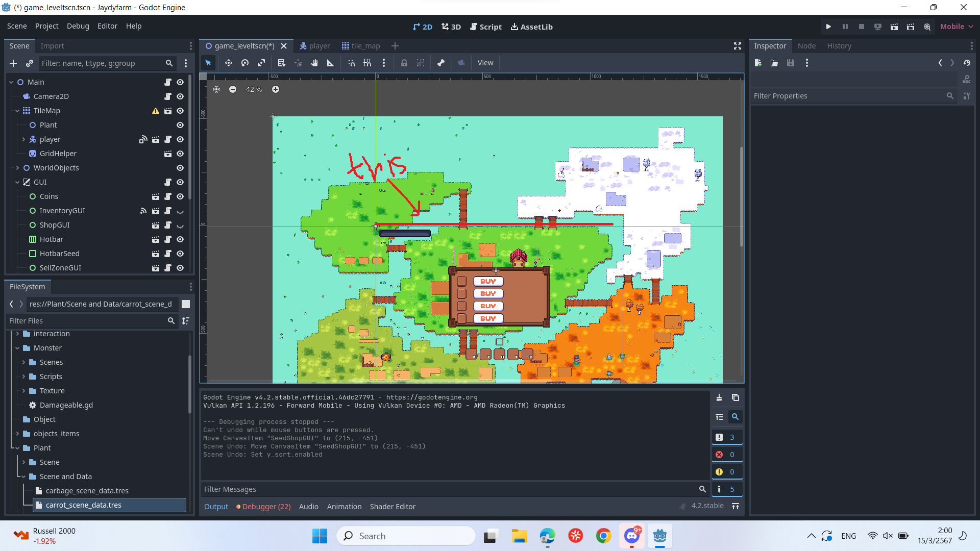
Task: Click the Filter Properties field
Action: 853,96
